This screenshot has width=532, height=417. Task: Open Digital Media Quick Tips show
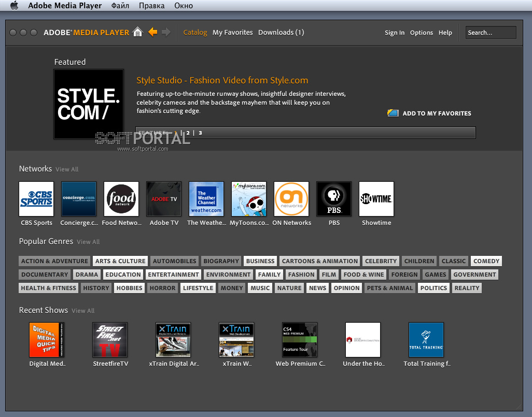(47, 340)
